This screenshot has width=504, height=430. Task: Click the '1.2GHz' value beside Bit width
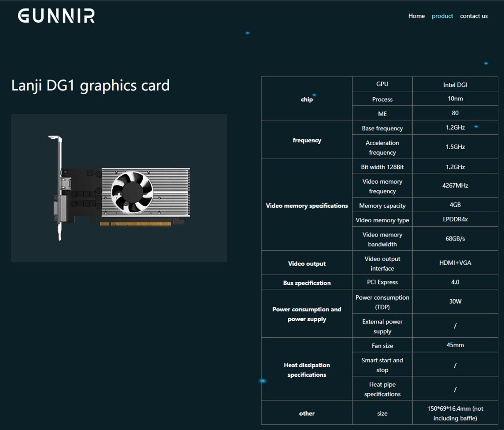coord(455,166)
